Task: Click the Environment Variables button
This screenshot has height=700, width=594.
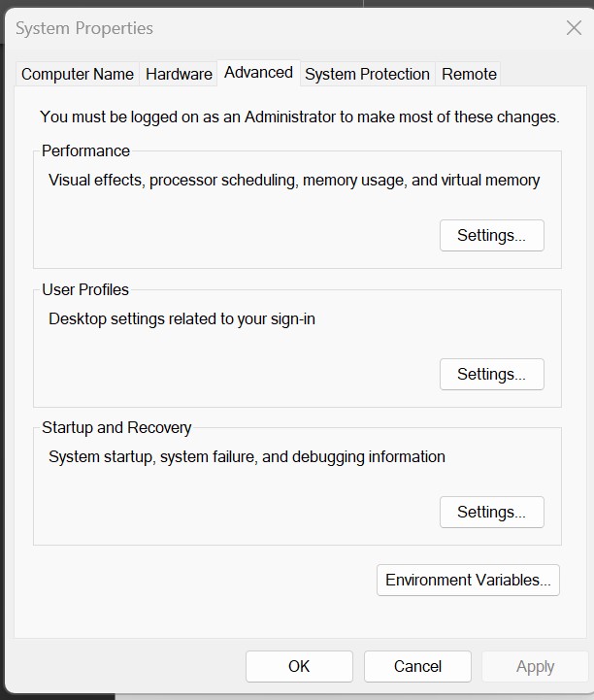Action: (468, 580)
